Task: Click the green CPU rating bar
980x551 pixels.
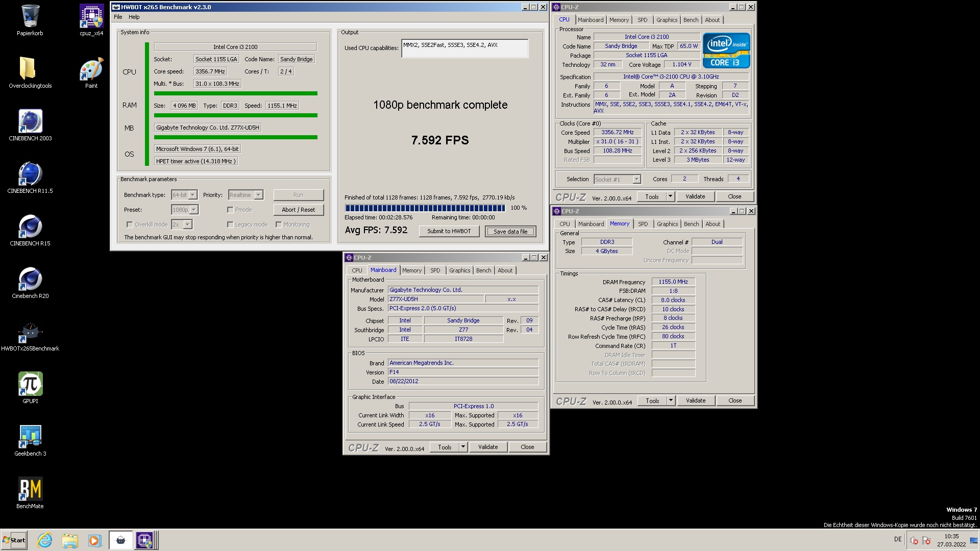Action: click(x=235, y=93)
